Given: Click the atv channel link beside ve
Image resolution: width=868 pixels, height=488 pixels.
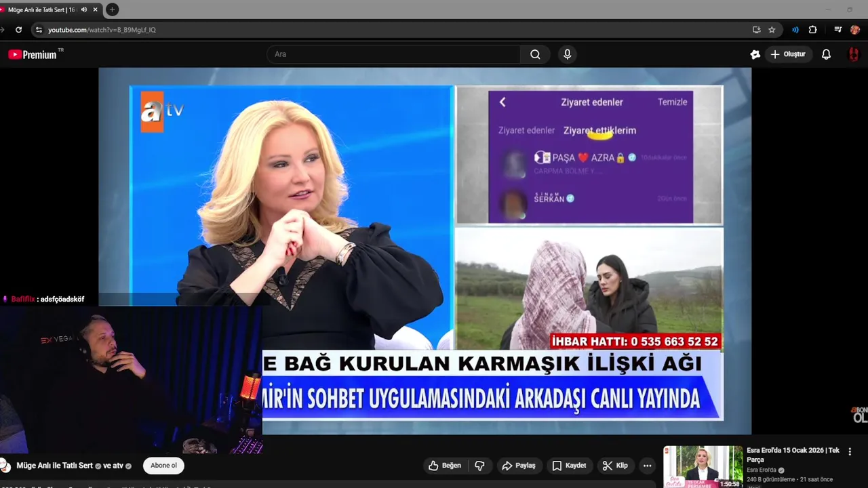Looking at the screenshot, I should (118, 466).
